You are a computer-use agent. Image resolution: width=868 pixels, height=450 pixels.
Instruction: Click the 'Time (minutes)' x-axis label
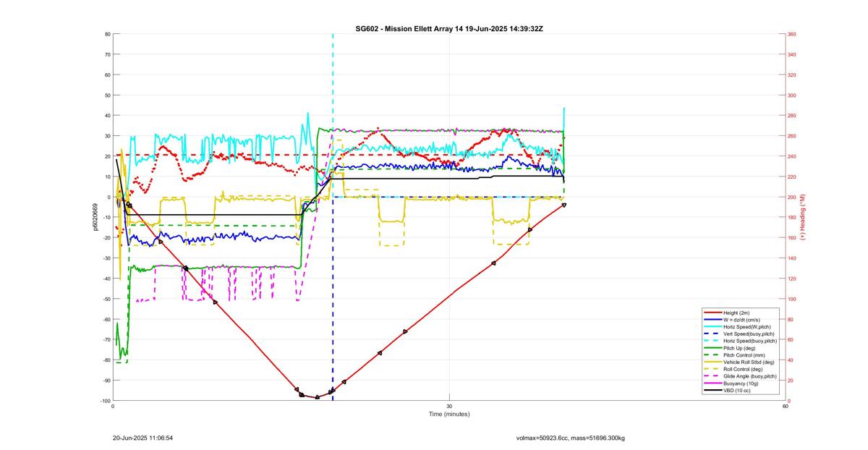point(449,415)
